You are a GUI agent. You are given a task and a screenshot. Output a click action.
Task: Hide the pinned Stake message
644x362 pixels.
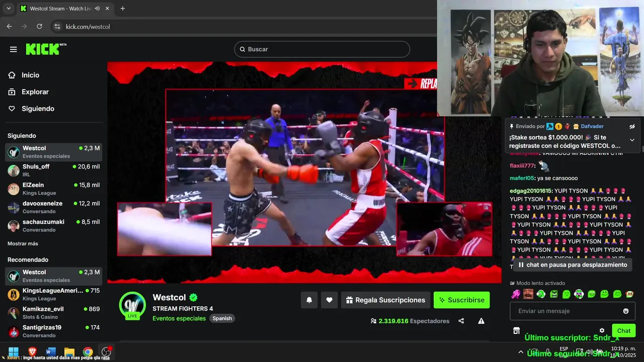click(x=632, y=127)
